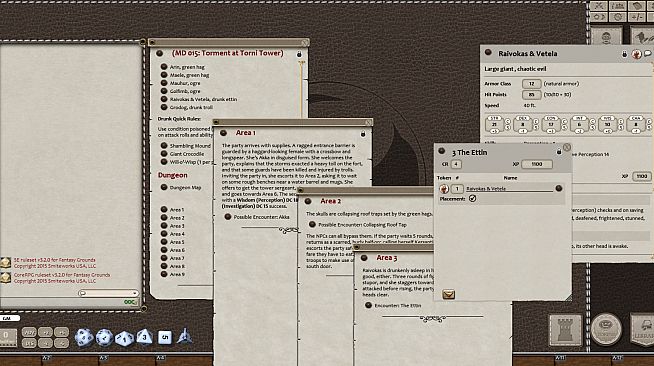Click the Armor Class value field
The height and width of the screenshot is (366, 654).
(x=531, y=84)
